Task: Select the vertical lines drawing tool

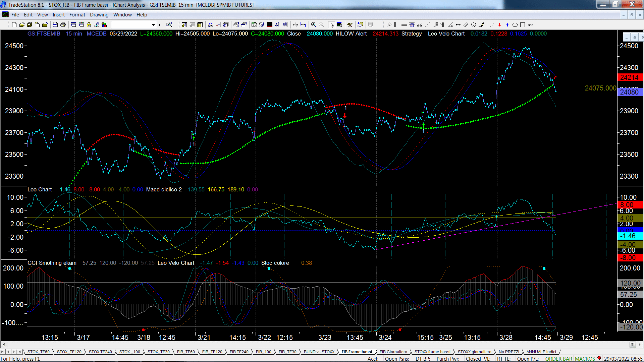Action: tap(396, 25)
